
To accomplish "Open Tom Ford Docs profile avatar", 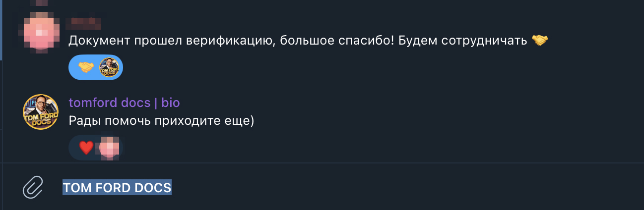I will click(x=41, y=112).
